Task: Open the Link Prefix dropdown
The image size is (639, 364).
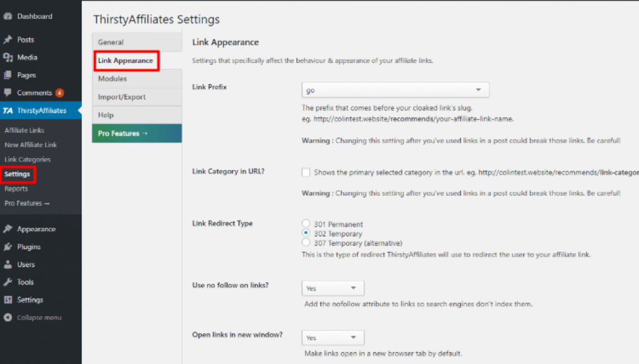Action: click(x=395, y=90)
